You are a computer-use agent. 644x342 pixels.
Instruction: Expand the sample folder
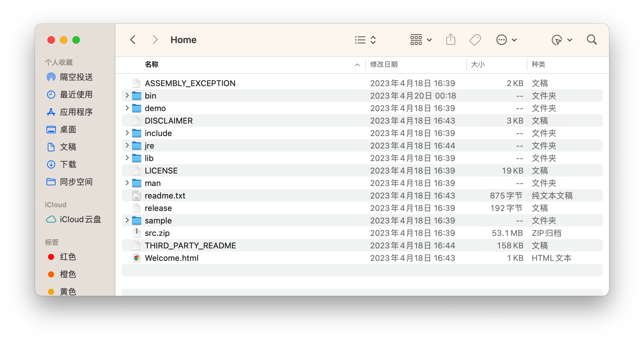pyautogui.click(x=127, y=220)
